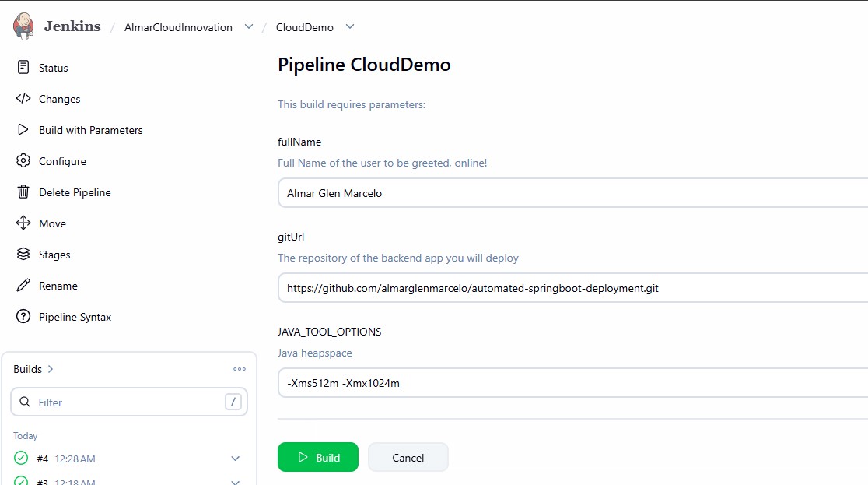Select the Move arrows icon
Viewport: 868px width, 485px height.
(x=24, y=223)
